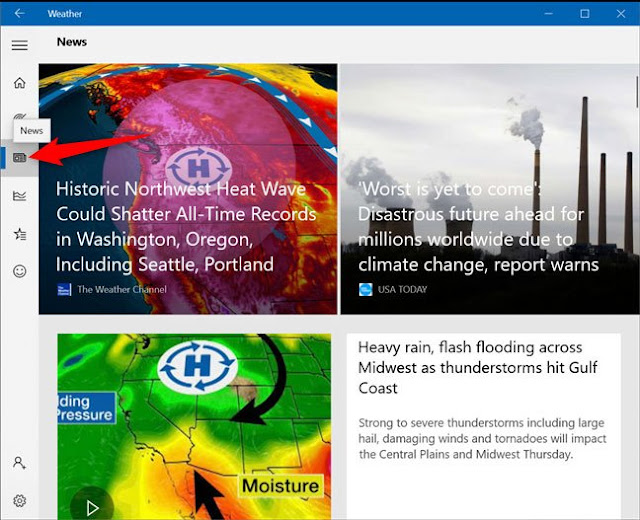Click the back arrow in title bar
This screenshot has height=520, width=640.
pyautogui.click(x=19, y=13)
